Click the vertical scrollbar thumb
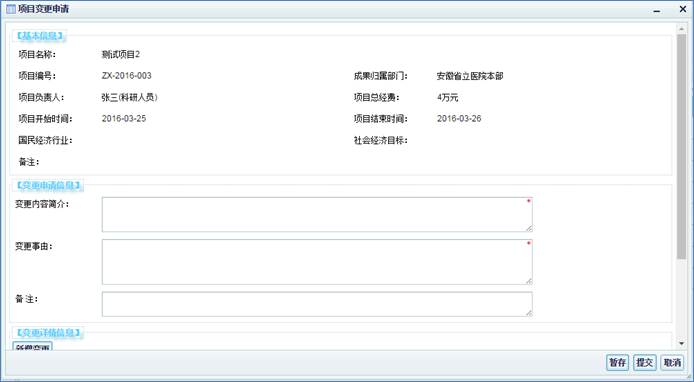 (681, 146)
